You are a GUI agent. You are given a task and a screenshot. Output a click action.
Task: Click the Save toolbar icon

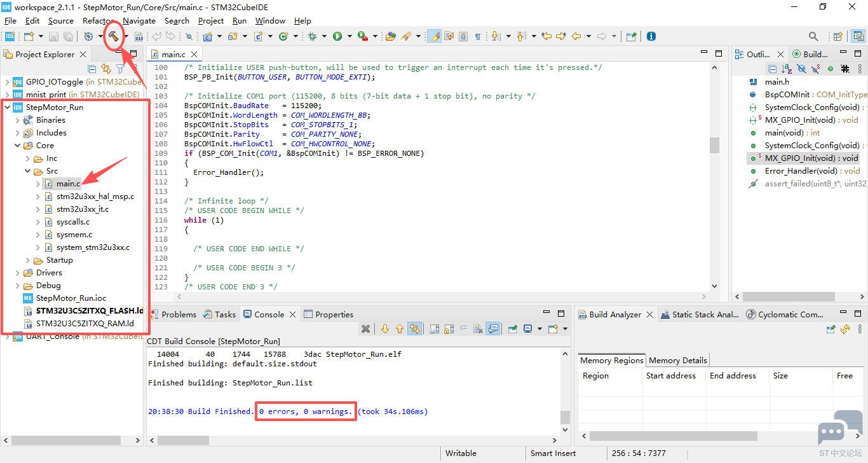(53, 36)
